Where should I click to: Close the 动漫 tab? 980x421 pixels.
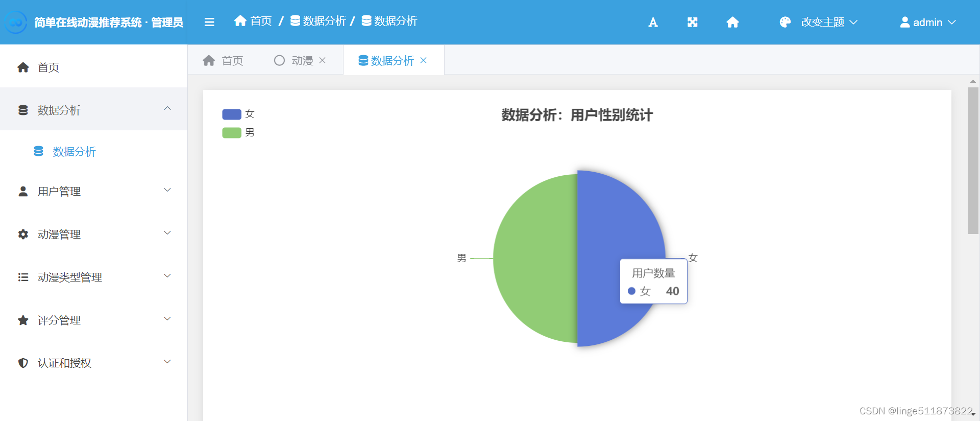point(322,60)
